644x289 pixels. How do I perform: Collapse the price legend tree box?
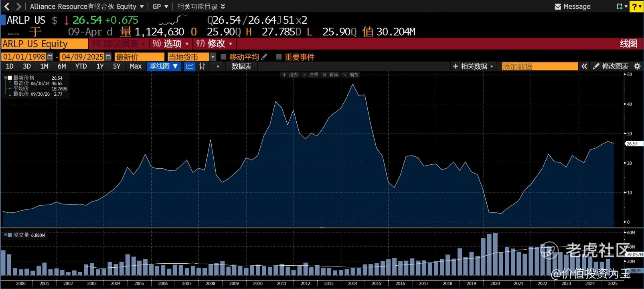(x=6, y=77)
